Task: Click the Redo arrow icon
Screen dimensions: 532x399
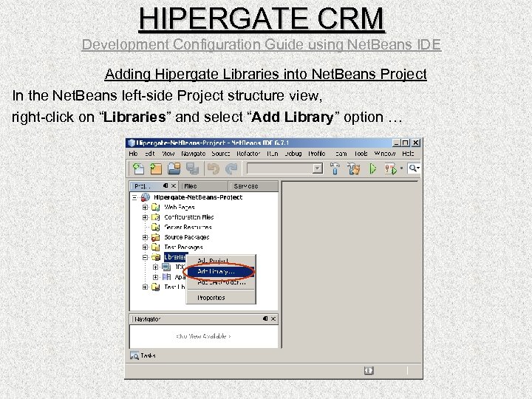Action: [231, 168]
